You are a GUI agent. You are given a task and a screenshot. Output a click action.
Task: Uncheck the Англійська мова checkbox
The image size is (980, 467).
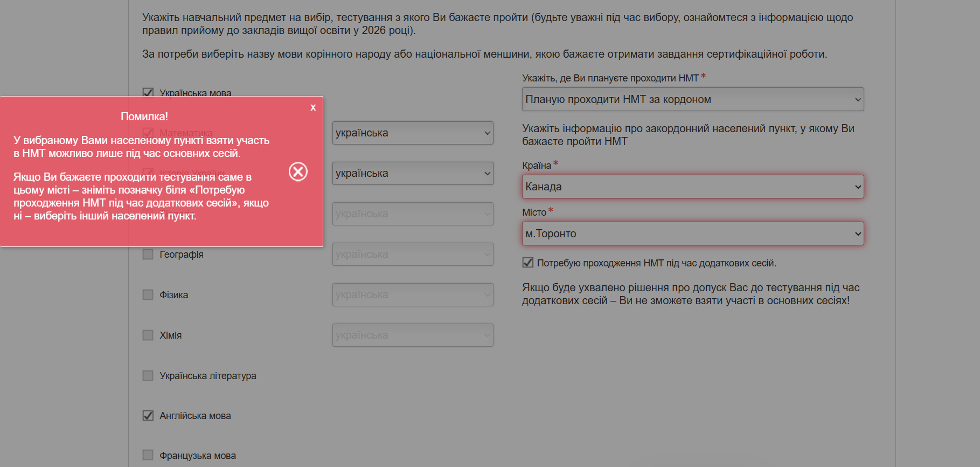148,416
